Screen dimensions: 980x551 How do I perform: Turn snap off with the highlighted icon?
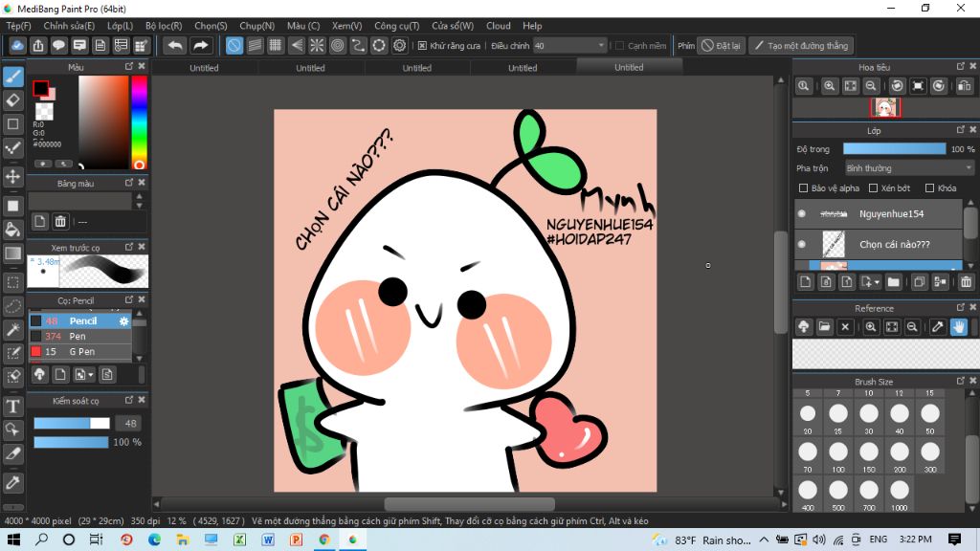point(234,46)
